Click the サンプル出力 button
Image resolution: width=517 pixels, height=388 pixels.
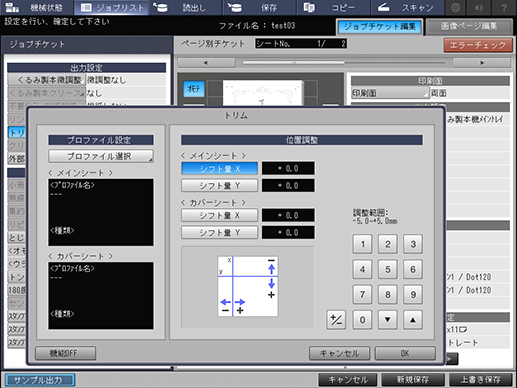pos(40,380)
